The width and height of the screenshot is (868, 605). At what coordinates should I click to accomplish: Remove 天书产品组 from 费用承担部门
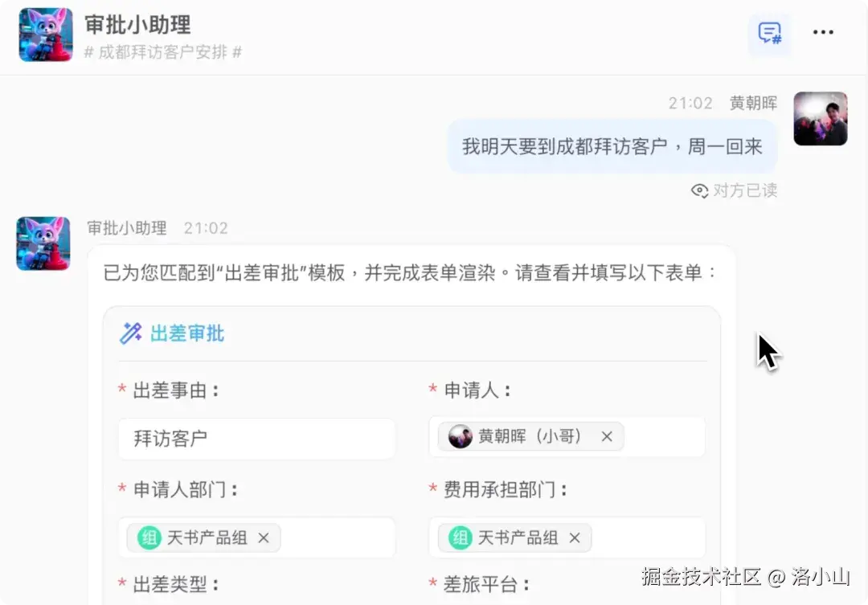[574, 538]
